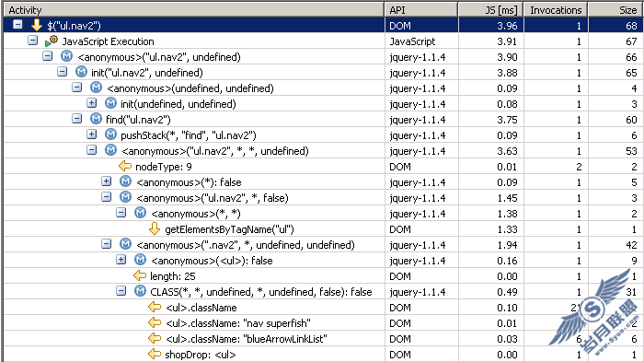Click the arrow icon of length: 25
The image size is (644, 362).
[x=140, y=275]
